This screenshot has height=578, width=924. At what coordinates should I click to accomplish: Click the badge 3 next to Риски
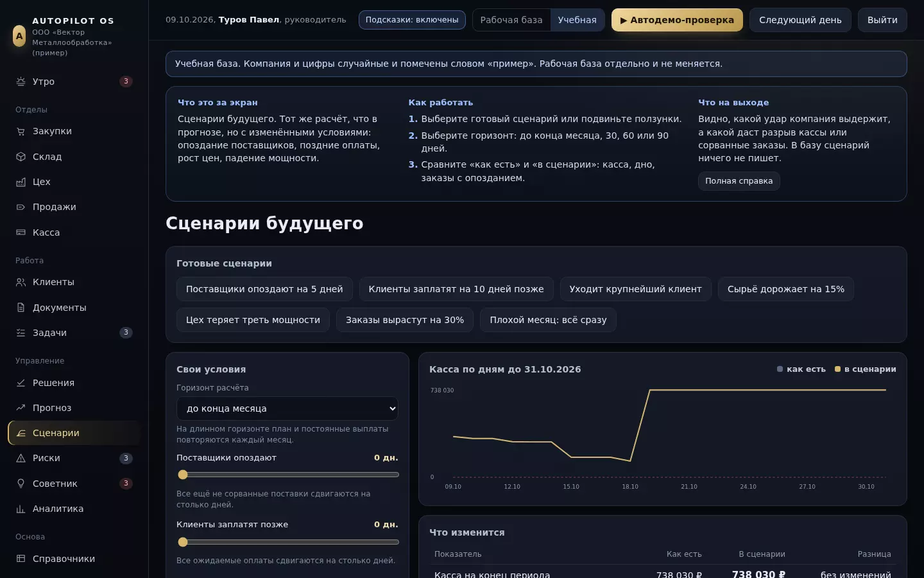point(126,458)
